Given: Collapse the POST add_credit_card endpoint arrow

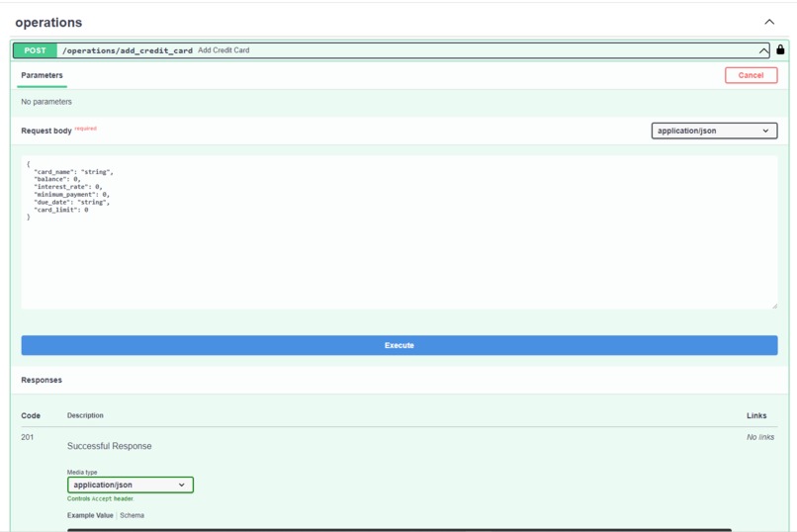Looking at the screenshot, I should click(763, 50).
